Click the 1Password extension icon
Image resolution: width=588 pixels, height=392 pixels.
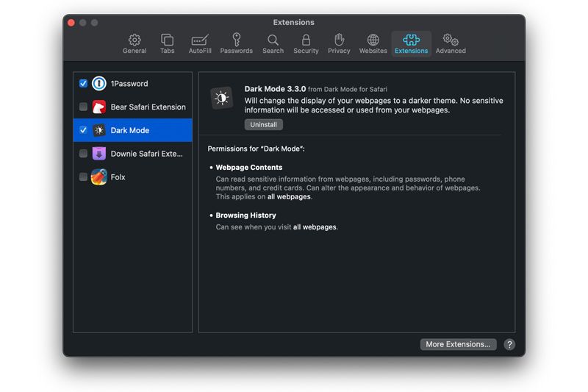[99, 83]
